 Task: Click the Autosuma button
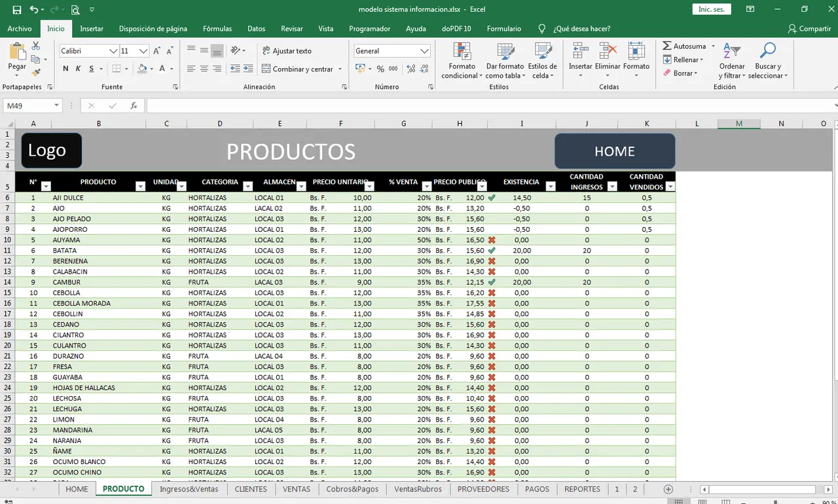coord(684,46)
